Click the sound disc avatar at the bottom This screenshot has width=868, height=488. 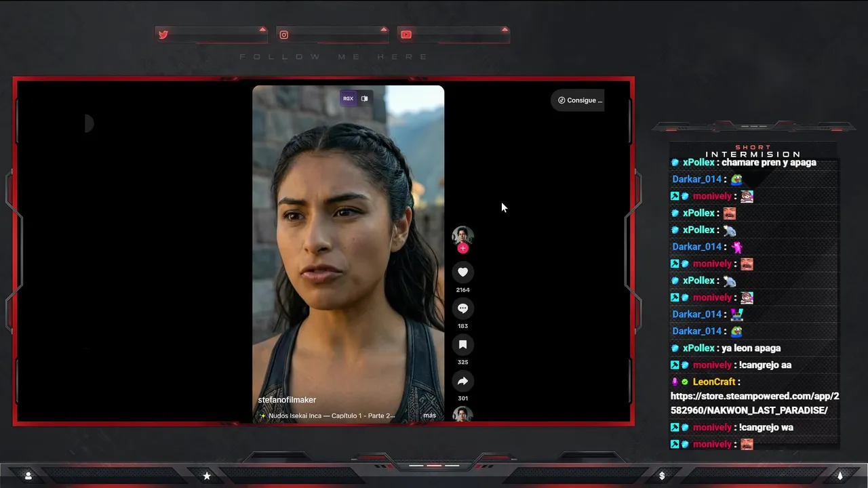[x=462, y=415]
